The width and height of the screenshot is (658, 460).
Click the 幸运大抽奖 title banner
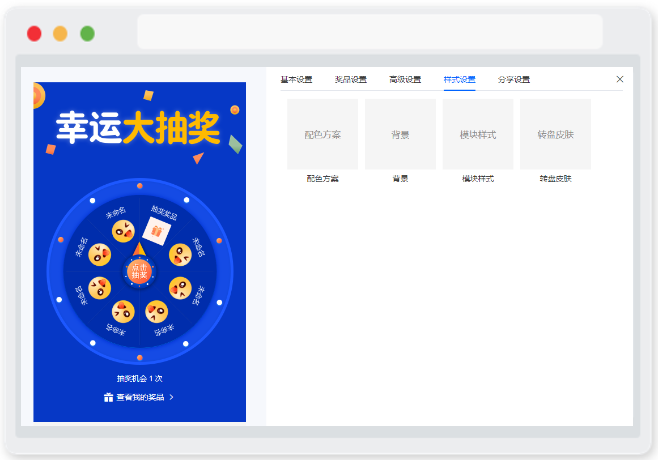pos(138,128)
